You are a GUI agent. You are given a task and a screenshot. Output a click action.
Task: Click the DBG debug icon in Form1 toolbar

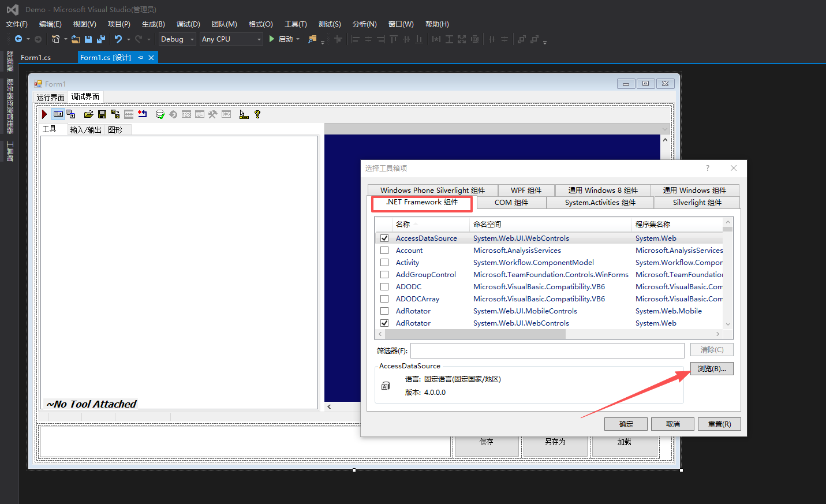(226, 114)
